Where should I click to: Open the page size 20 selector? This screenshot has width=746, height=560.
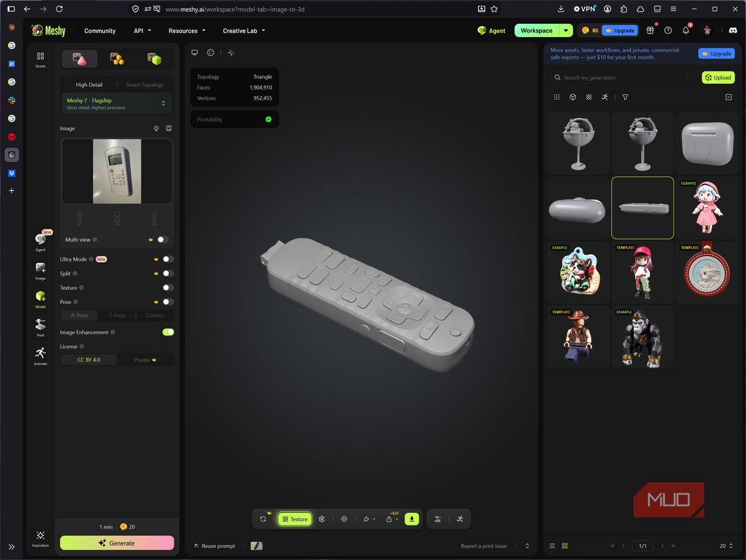click(x=726, y=545)
